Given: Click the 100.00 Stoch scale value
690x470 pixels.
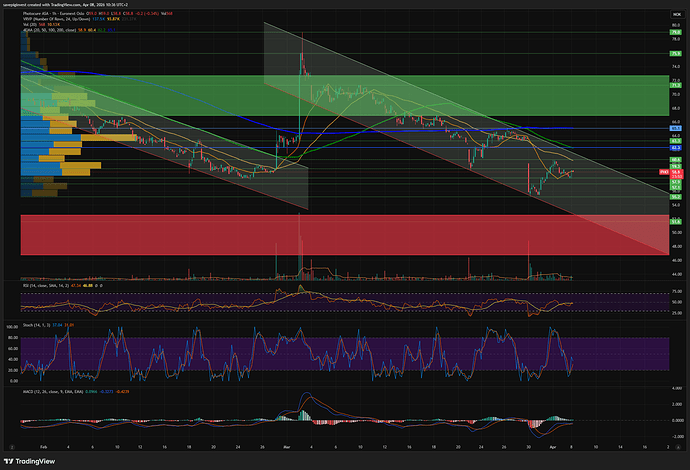Looking at the screenshot, I should [13, 327].
